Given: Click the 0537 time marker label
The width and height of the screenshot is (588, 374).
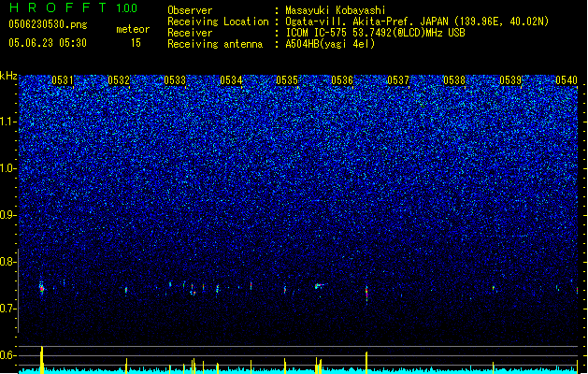Looking at the screenshot, I should [x=398, y=80].
